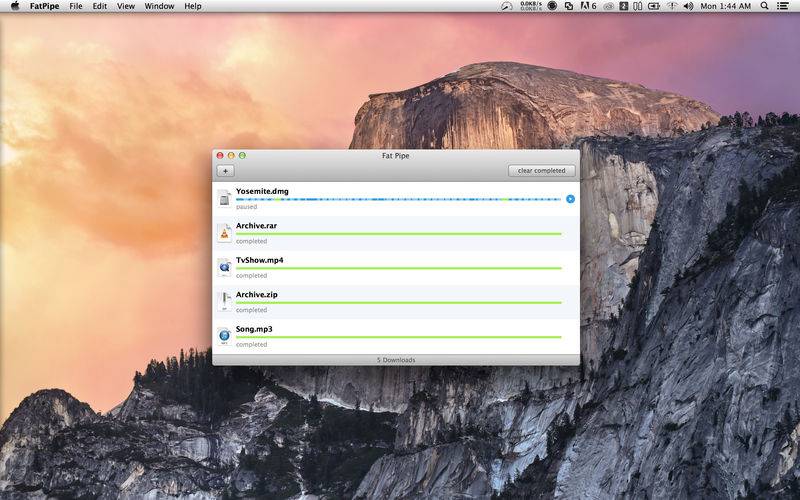Click the Song.mp3 green progress bar
The height and width of the screenshot is (500, 800).
pos(398,337)
